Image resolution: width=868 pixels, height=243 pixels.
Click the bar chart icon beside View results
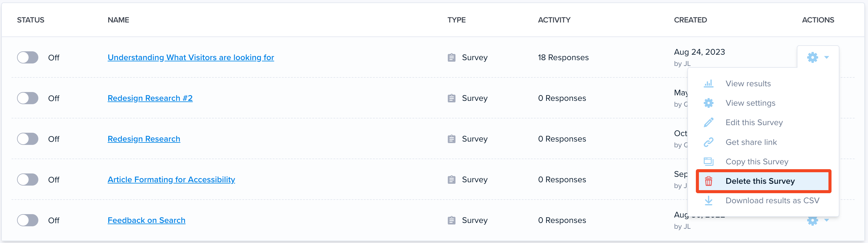pyautogui.click(x=708, y=84)
